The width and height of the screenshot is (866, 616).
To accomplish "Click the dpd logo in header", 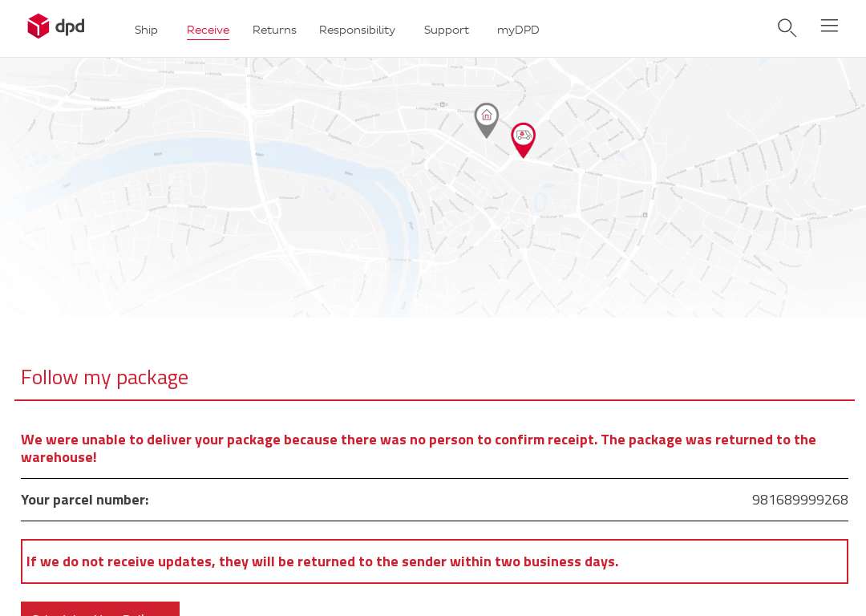I will pyautogui.click(x=56, y=26).
